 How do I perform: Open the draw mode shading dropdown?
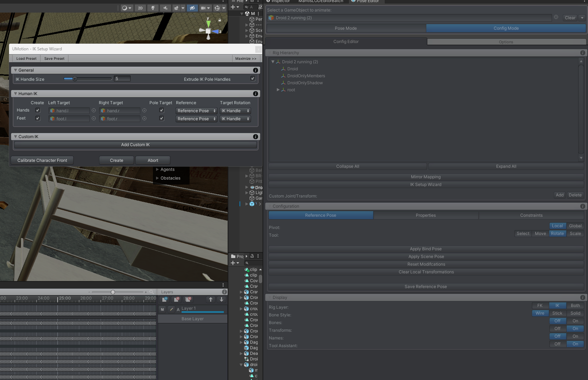pyautogui.click(x=127, y=8)
